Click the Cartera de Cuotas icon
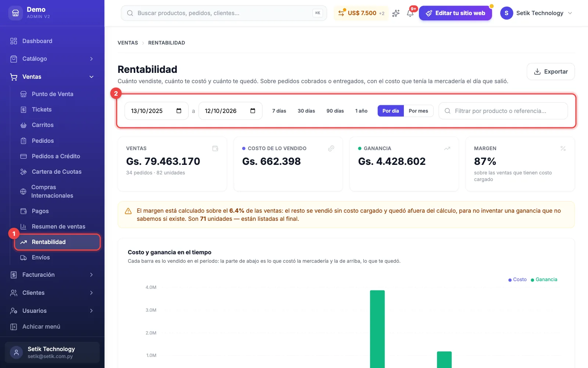 point(24,172)
